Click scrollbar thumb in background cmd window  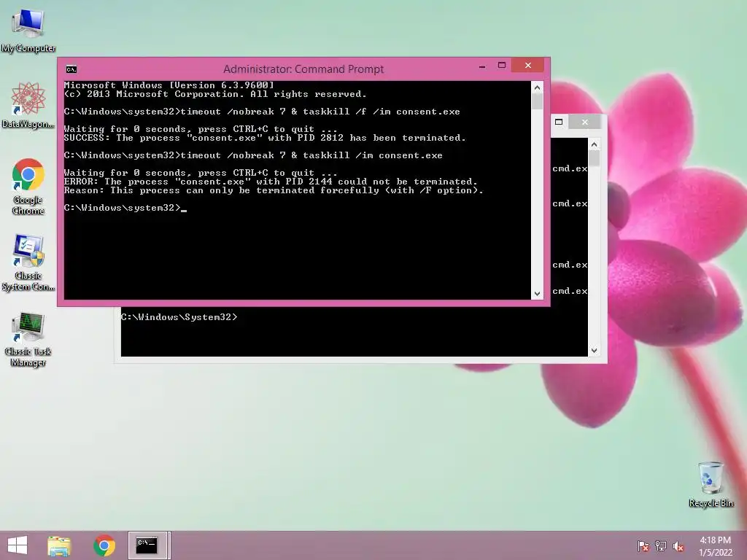594,158
